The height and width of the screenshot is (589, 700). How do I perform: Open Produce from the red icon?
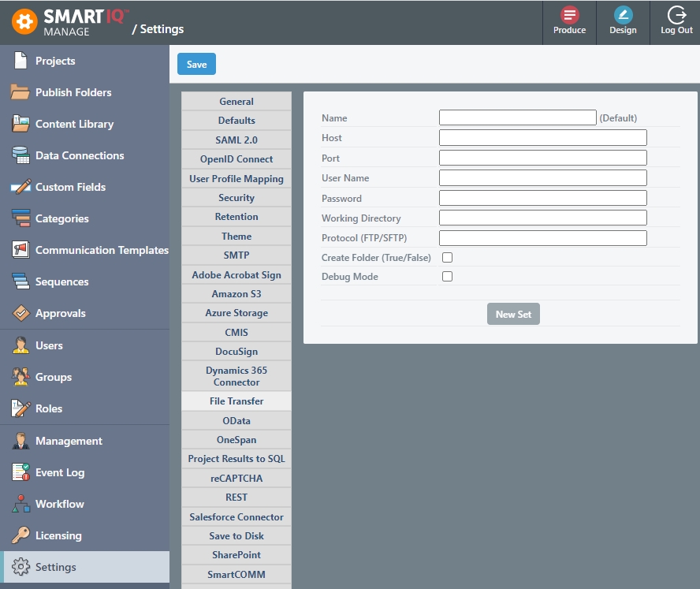pyautogui.click(x=570, y=15)
